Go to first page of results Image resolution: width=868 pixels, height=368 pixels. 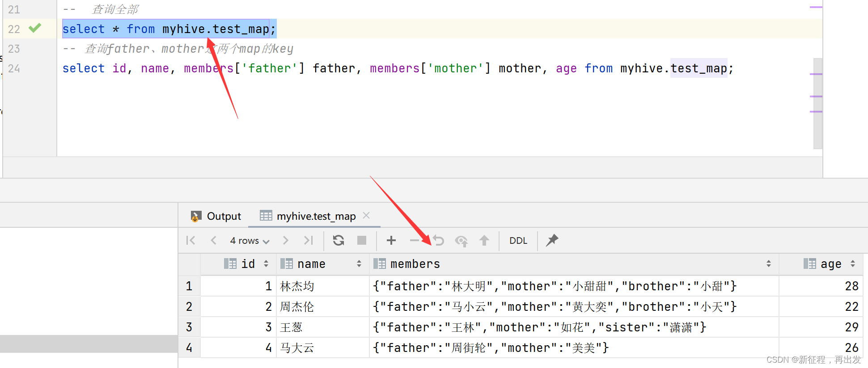click(191, 240)
